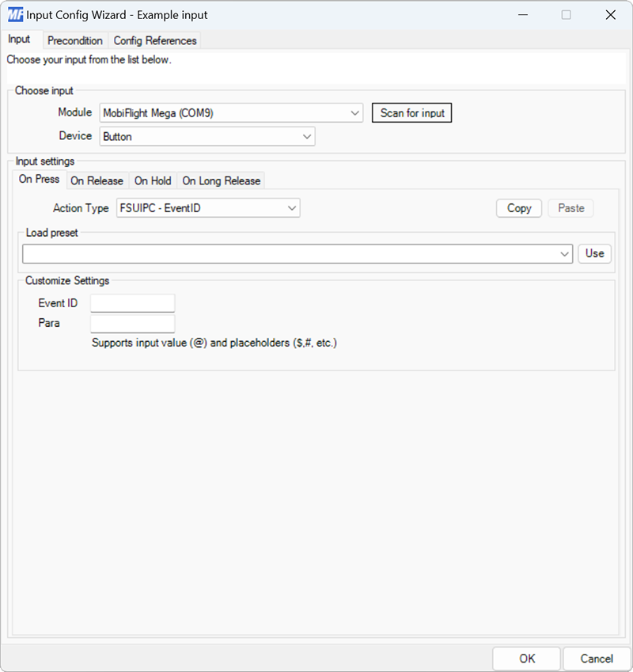Place cursor in the Para field
This screenshot has width=633, height=672.
pos(132,323)
